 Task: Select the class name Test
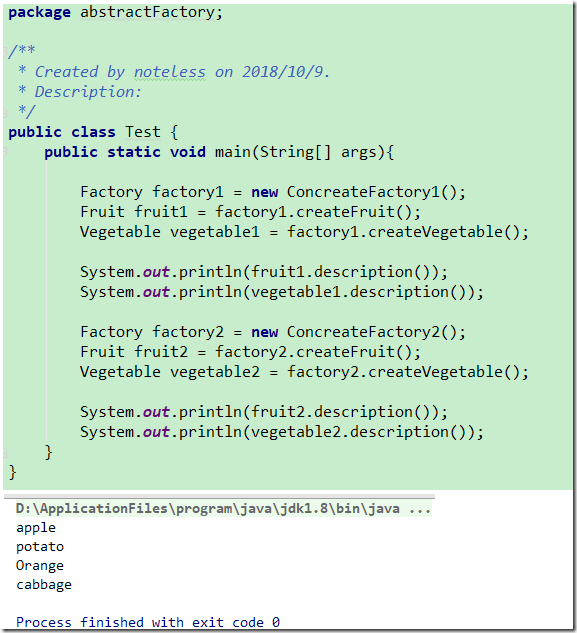click(143, 132)
